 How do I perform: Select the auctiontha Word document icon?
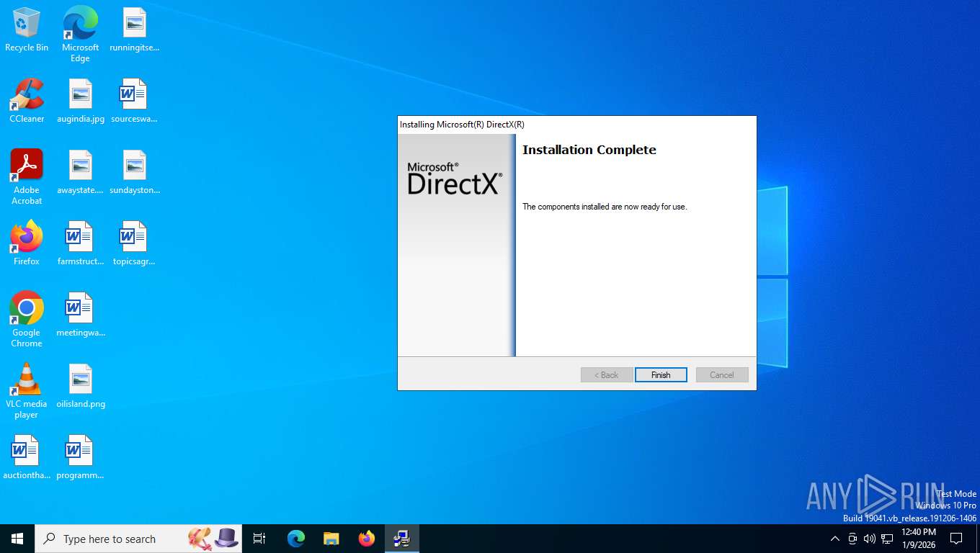pos(27,457)
